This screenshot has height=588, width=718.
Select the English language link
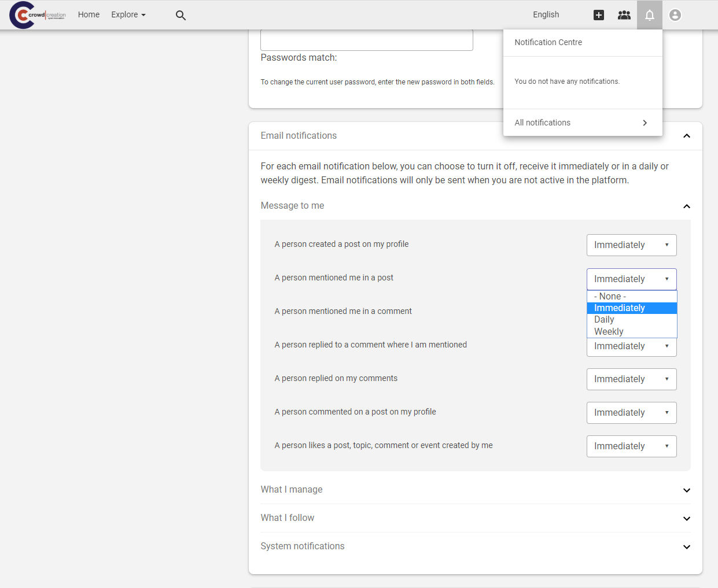tap(546, 14)
